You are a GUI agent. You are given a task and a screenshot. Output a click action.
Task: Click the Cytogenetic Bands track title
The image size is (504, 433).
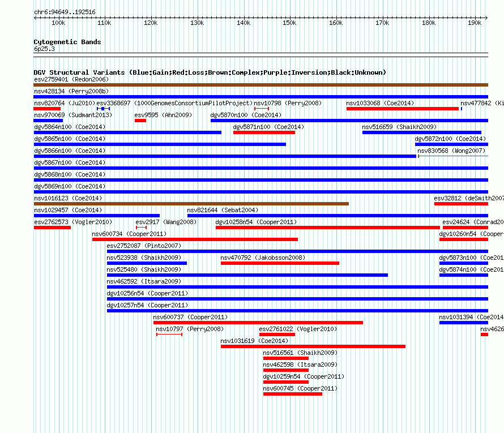click(67, 42)
